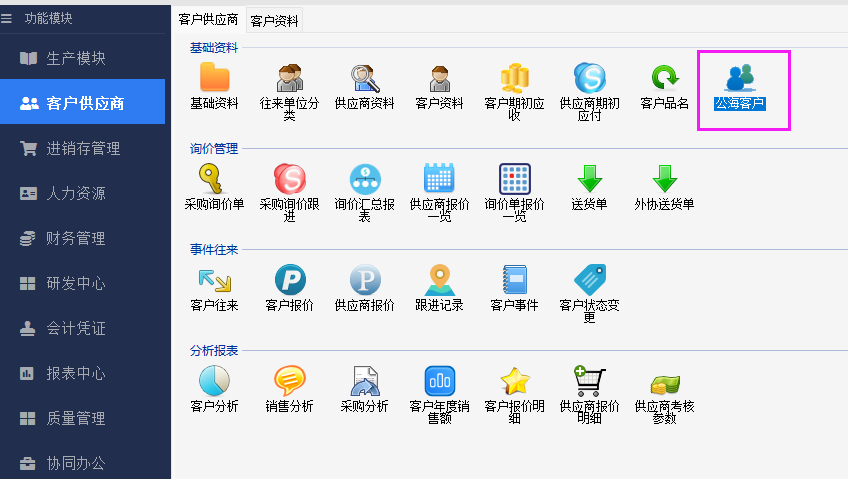The height and width of the screenshot is (479, 848).
Task: Open 销售分析 speech bubble icon
Action: pos(289,381)
